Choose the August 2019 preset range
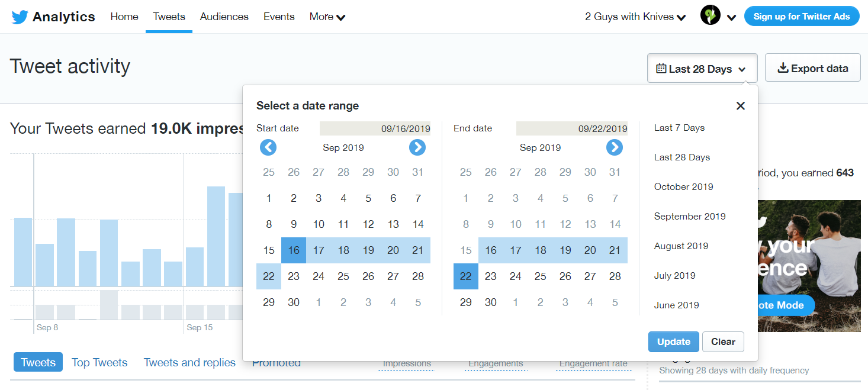Image resolution: width=868 pixels, height=390 pixels. coord(681,246)
